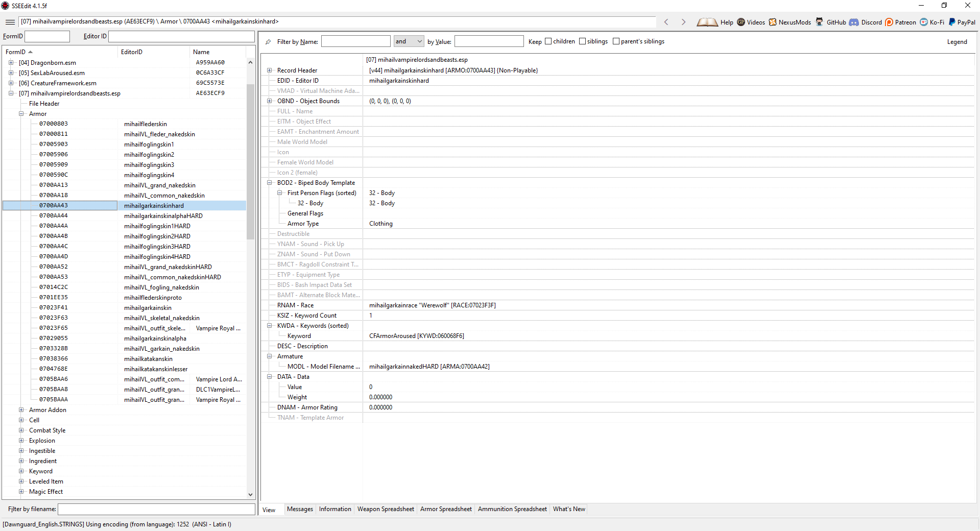Focus the Filter by filename field
980x531 pixels.
(x=156, y=509)
